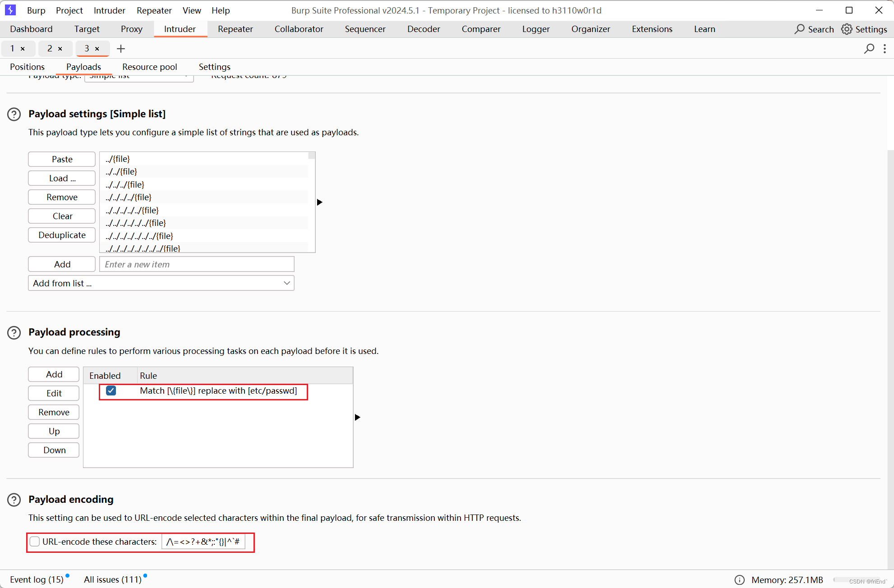894x588 pixels.
Task: Enable URL-encode these characters checkbox
Action: point(35,542)
